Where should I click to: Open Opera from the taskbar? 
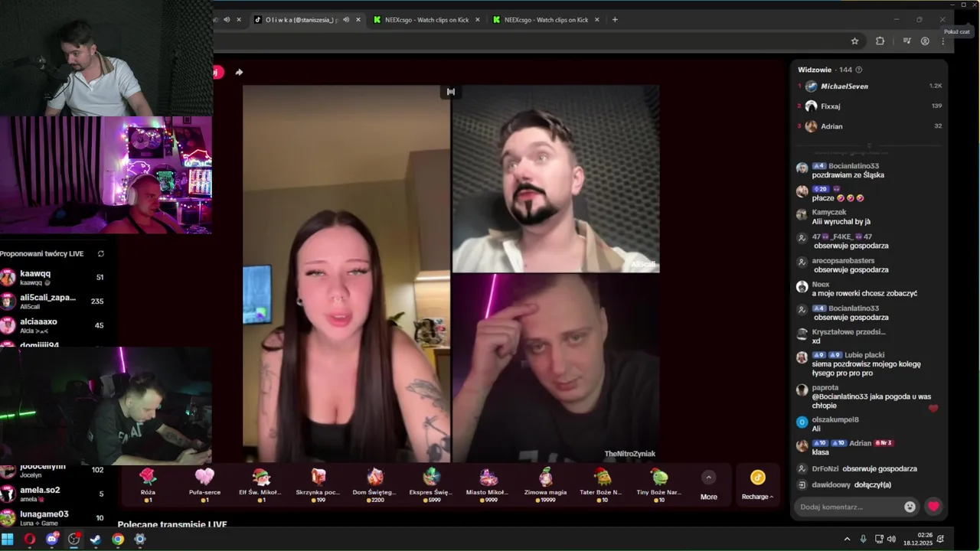(30, 539)
